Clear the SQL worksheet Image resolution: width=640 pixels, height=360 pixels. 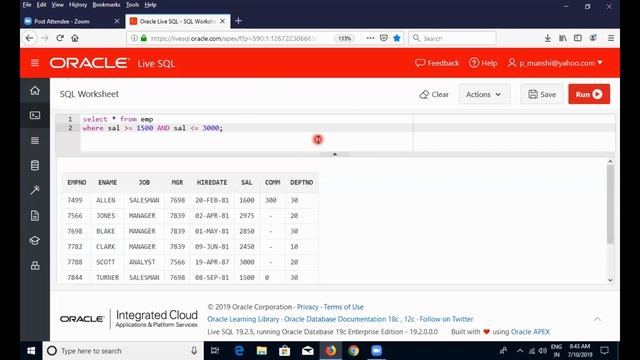click(x=434, y=94)
